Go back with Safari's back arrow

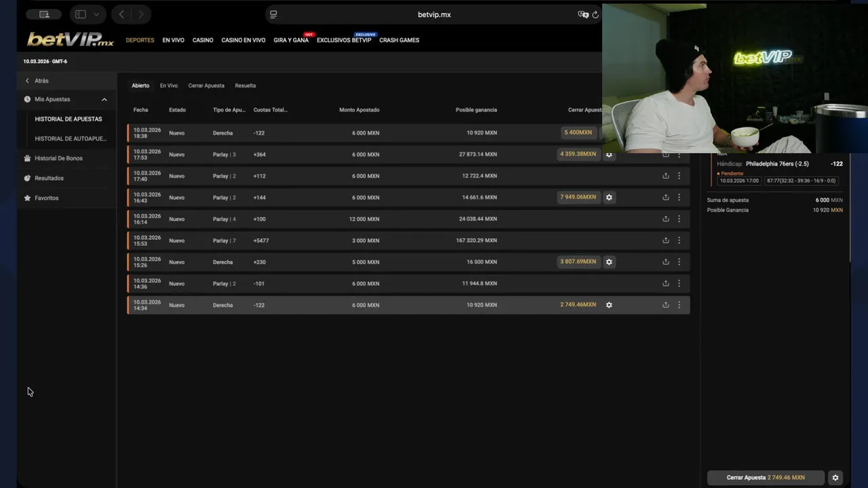pos(121,14)
